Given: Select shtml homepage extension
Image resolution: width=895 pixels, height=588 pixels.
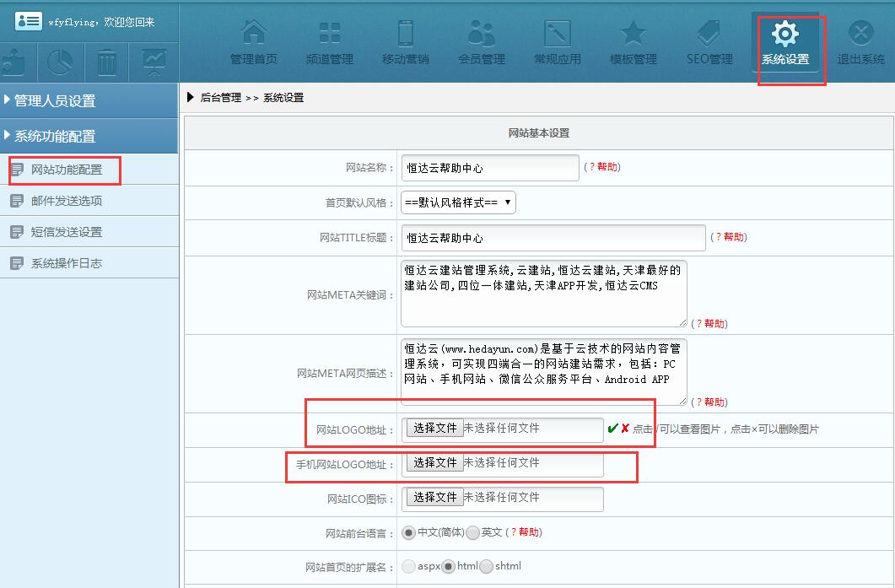Looking at the screenshot, I should click(487, 567).
